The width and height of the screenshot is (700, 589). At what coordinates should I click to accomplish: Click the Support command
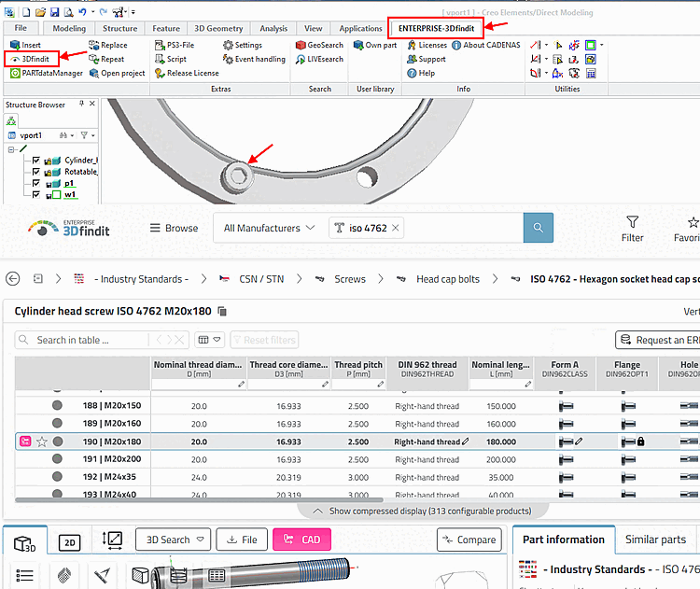coord(427,59)
